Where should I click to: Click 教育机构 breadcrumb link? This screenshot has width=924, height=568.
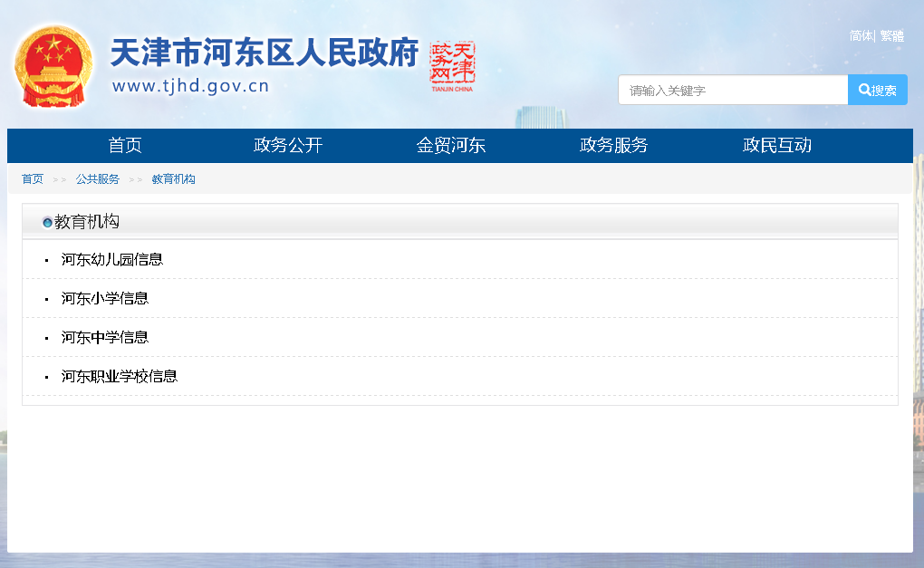click(173, 179)
